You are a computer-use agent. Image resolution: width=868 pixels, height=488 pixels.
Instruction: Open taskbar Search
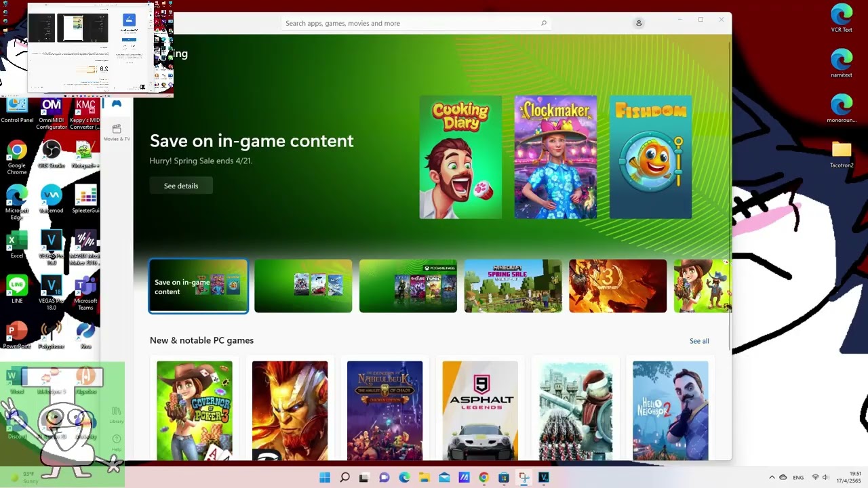pyautogui.click(x=344, y=477)
